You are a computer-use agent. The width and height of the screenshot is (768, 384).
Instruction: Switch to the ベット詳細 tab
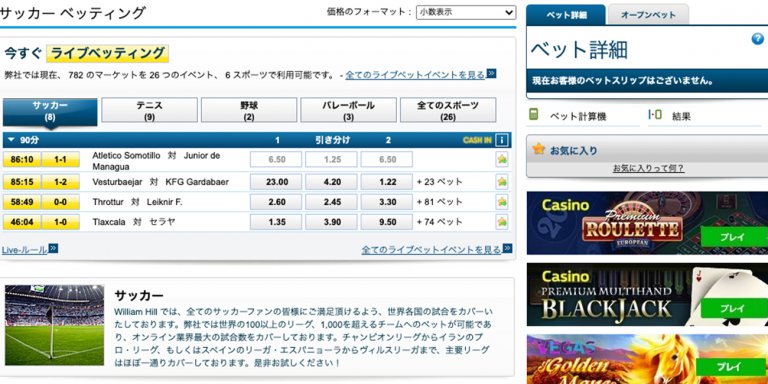566,15
